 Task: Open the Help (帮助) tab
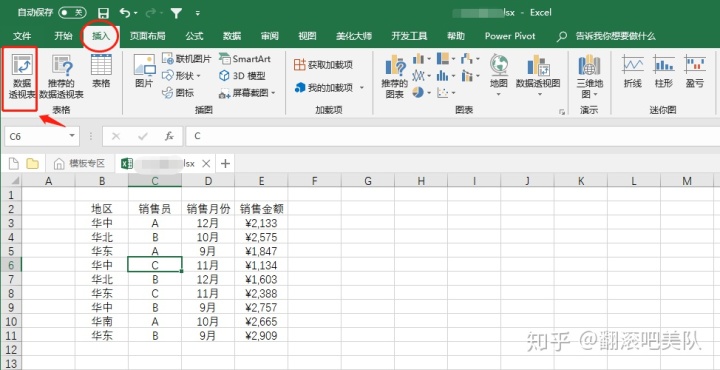[456, 36]
